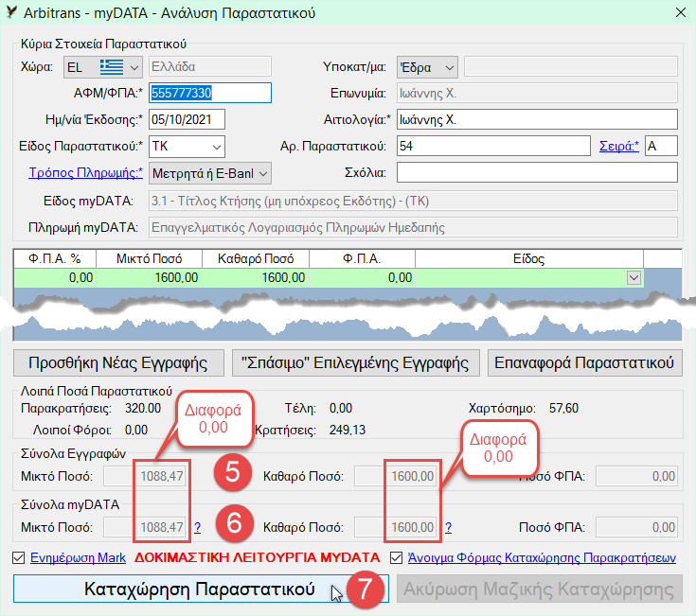Open the Υποκατ/μα dropdown showing Έδρα

427,67
